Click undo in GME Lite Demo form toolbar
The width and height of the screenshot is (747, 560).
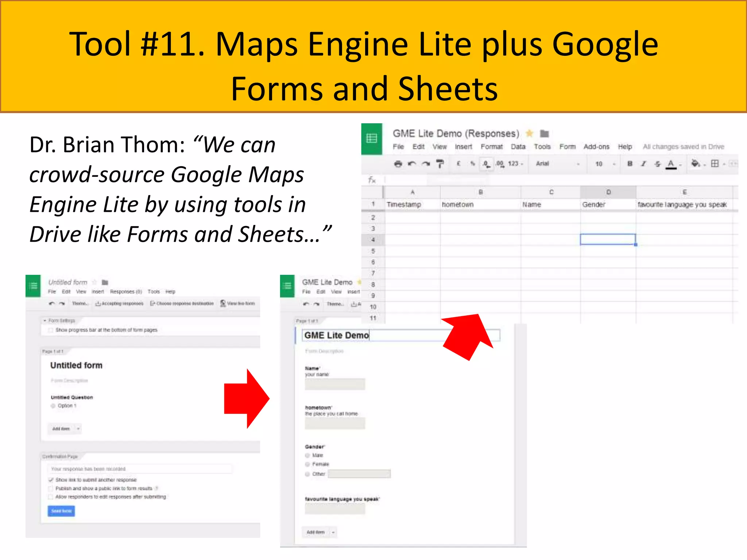click(x=306, y=304)
